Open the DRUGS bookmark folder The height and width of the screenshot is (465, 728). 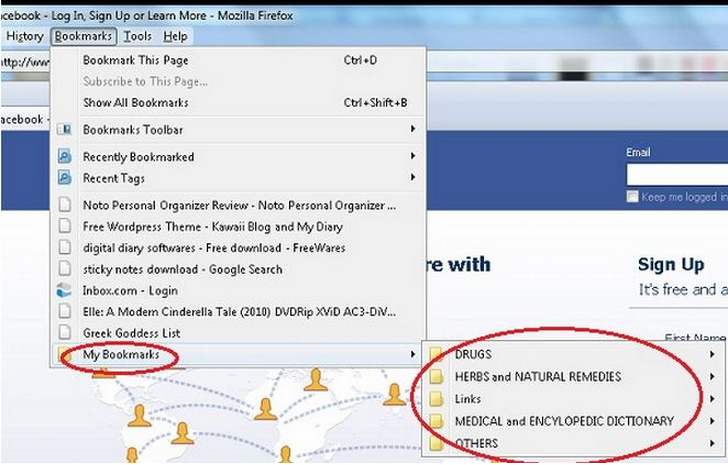click(571, 355)
